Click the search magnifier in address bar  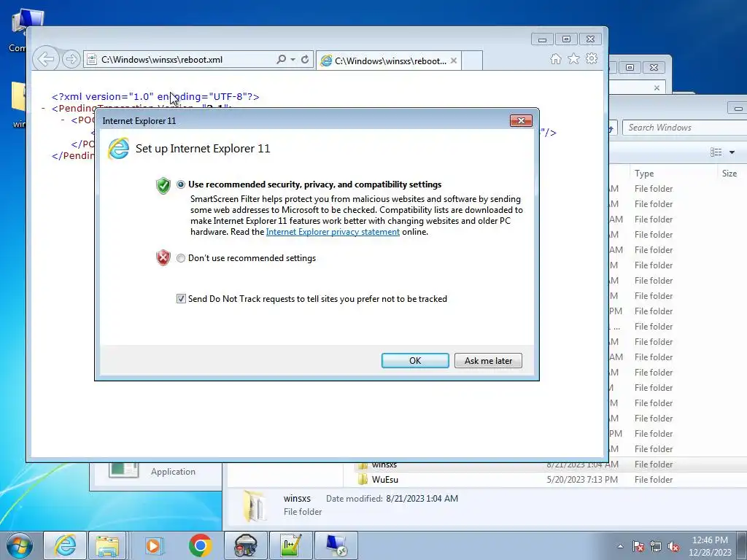281,59
